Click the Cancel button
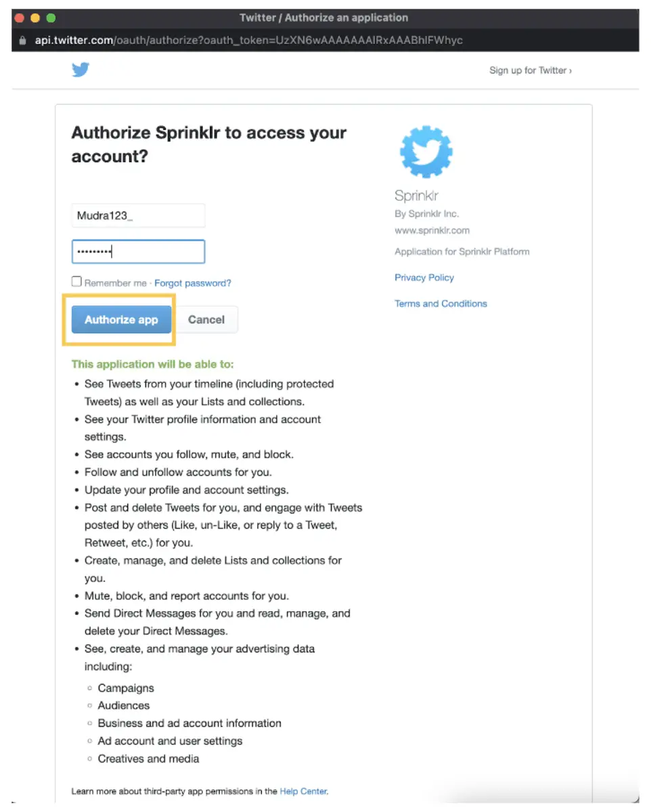Viewport: 651px width, 812px height. (206, 319)
